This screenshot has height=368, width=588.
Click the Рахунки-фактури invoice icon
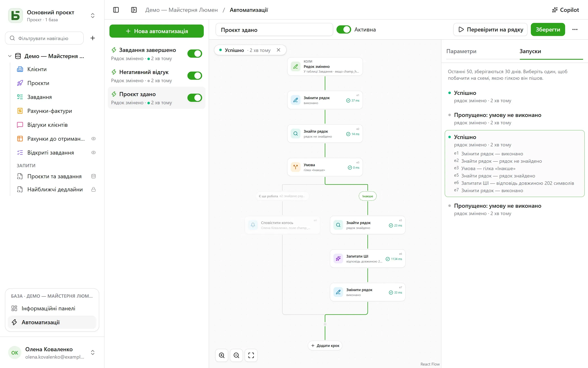coord(20,111)
